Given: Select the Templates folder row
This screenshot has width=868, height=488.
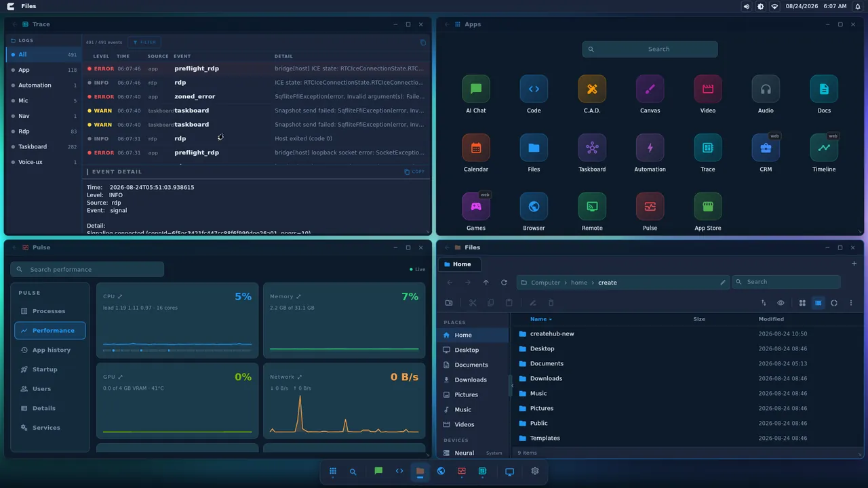Looking at the screenshot, I should click(688, 438).
